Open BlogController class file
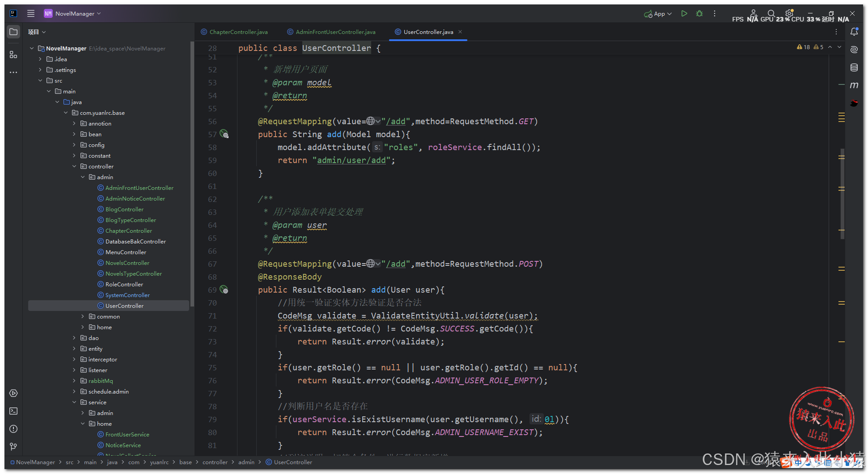 point(124,209)
